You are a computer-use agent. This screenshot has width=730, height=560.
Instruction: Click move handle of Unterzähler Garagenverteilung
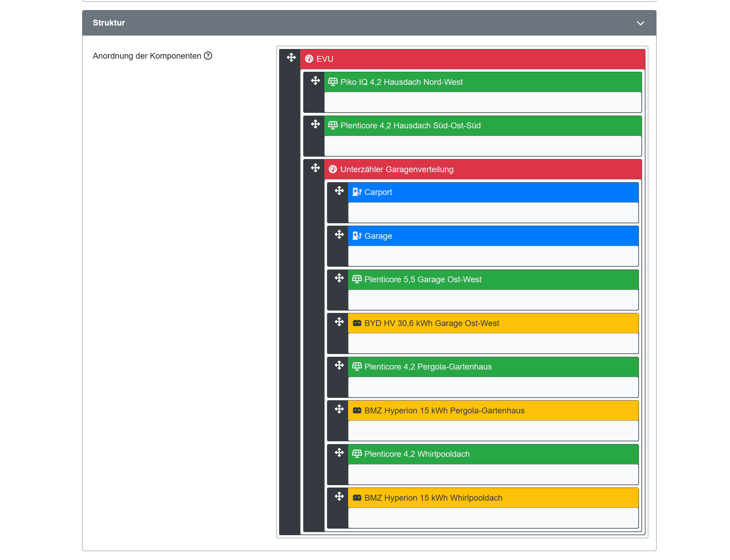[x=315, y=168]
